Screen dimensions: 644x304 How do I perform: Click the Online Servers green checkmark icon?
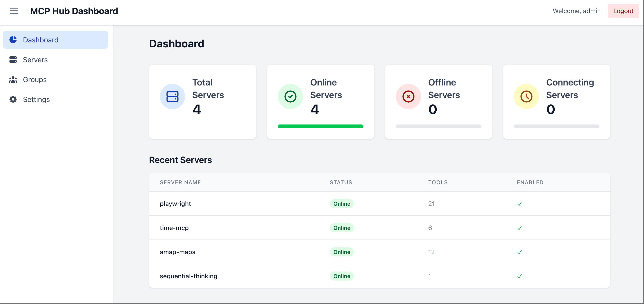(290, 96)
